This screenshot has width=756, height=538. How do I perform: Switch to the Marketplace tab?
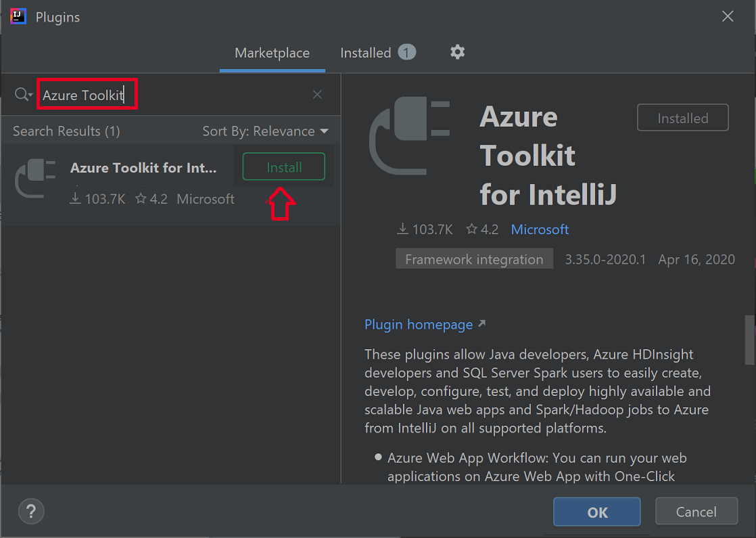click(x=272, y=52)
